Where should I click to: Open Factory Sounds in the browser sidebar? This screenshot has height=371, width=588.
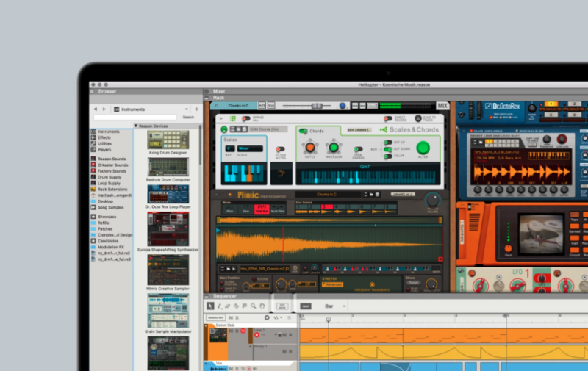point(110,170)
